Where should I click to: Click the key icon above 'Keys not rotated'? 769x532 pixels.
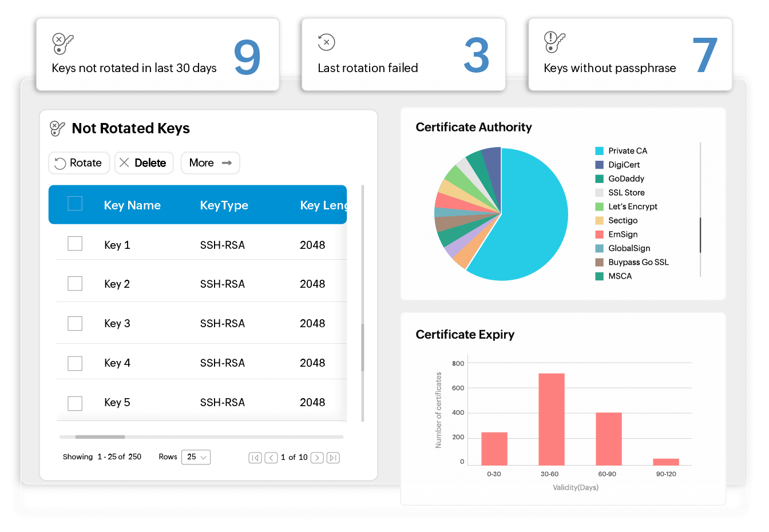[x=63, y=43]
